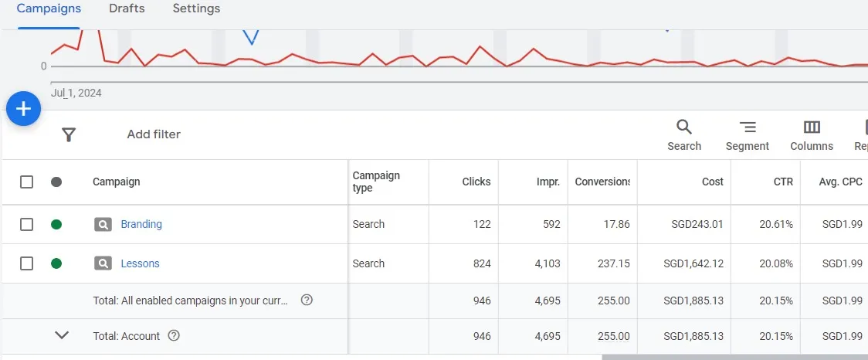Click the search campaign icon beside Lessons
Screen dimensions: 868x360
103,263
